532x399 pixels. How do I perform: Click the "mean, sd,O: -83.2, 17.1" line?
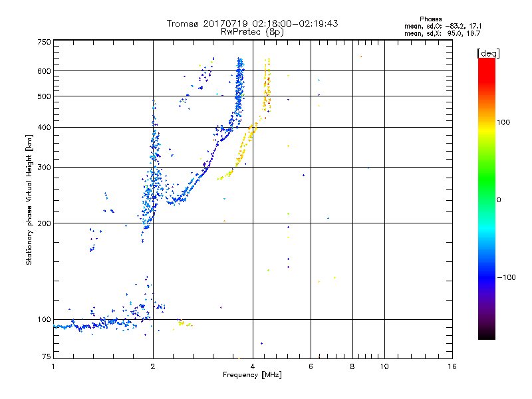(443, 26)
